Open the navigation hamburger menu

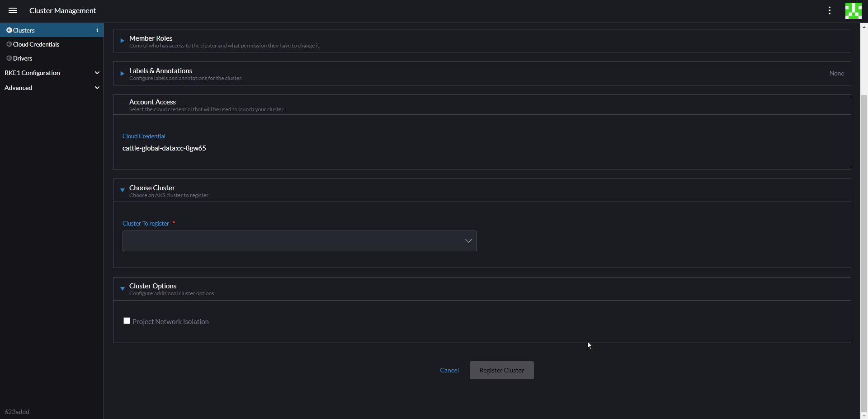pyautogui.click(x=12, y=10)
